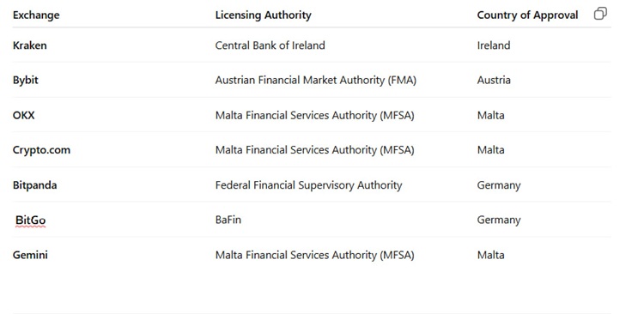Click Germany in the Bitpanda row
The width and height of the screenshot is (644, 314).
(499, 185)
